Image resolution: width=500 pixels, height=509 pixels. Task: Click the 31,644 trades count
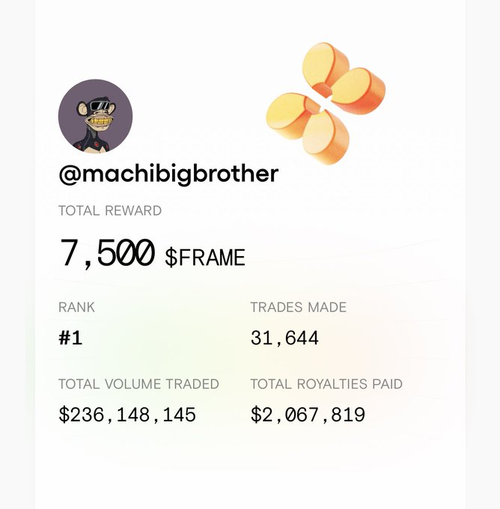(x=284, y=338)
